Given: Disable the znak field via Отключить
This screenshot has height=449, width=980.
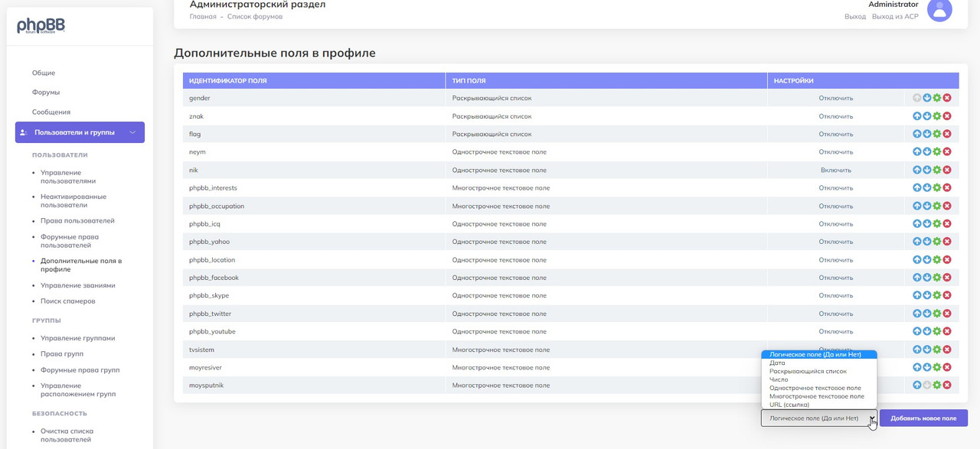Looking at the screenshot, I should (x=835, y=116).
